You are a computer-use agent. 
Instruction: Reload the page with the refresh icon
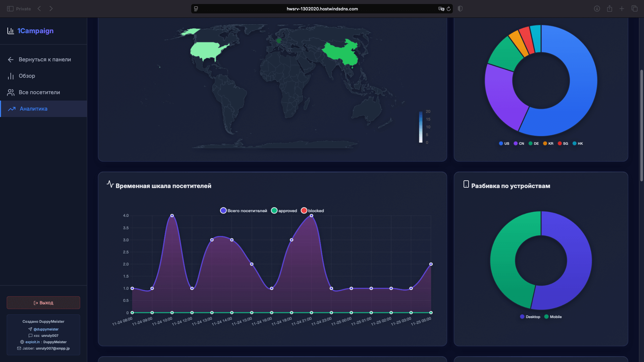[448, 9]
